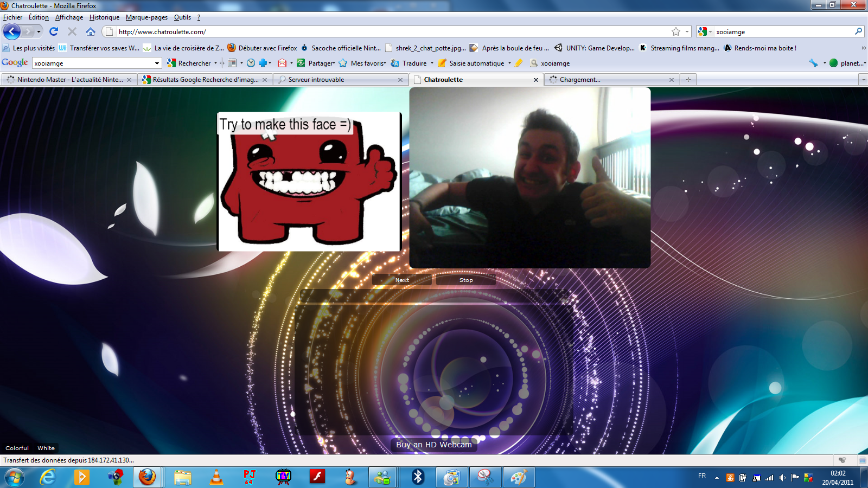Open the Firefox home page
The width and height of the screenshot is (868, 488).
click(x=91, y=31)
